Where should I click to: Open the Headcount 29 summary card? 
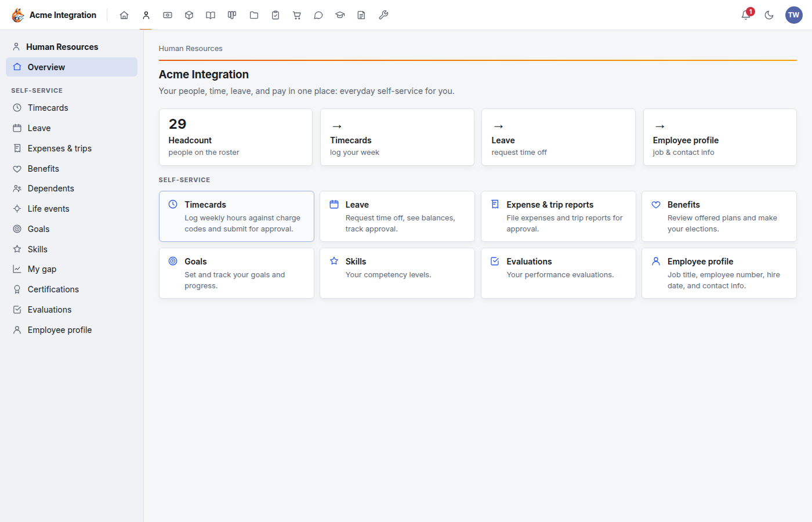click(x=235, y=137)
